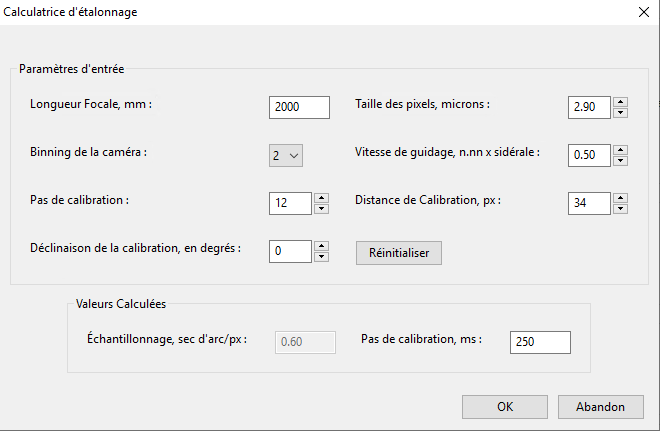660x431 pixels.
Task: Decrease pixel size with down arrow
Action: 621,112
